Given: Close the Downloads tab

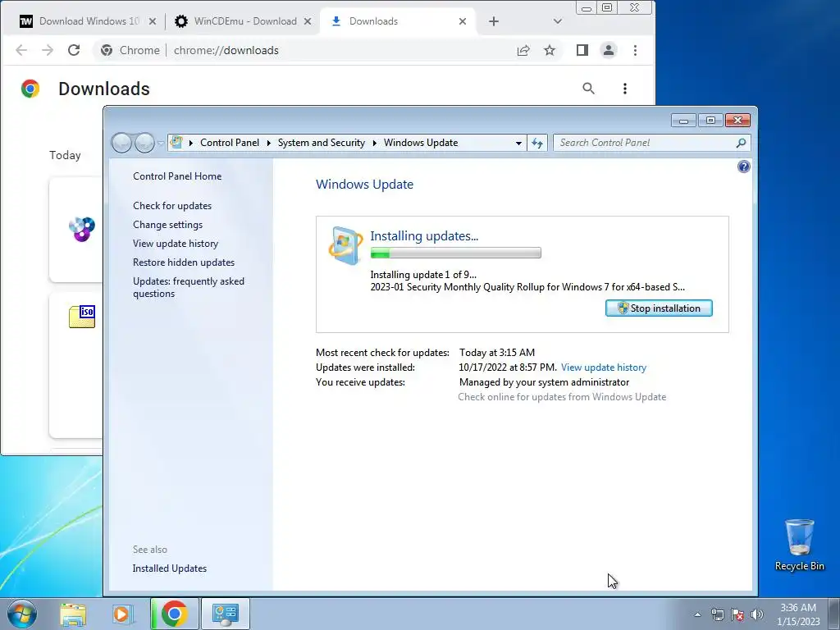Looking at the screenshot, I should click(463, 21).
